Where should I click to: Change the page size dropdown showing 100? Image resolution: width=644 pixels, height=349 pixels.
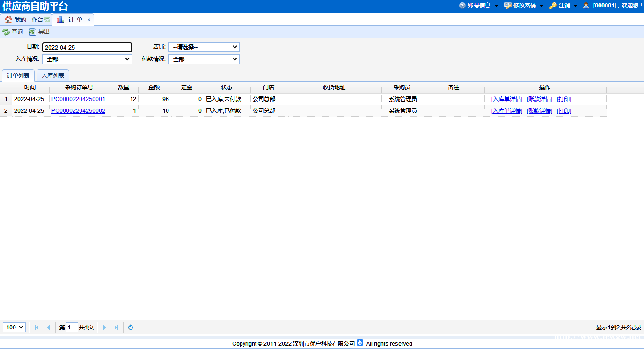(x=14, y=327)
